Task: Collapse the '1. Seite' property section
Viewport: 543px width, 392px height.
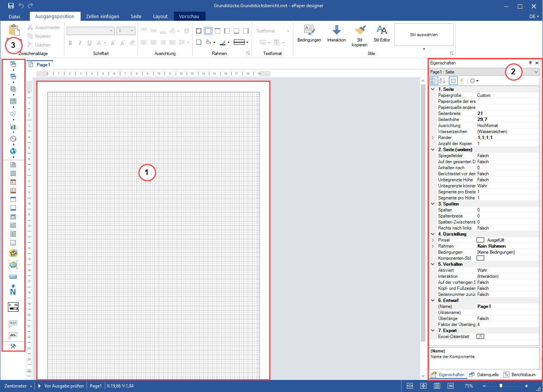Action: point(433,89)
